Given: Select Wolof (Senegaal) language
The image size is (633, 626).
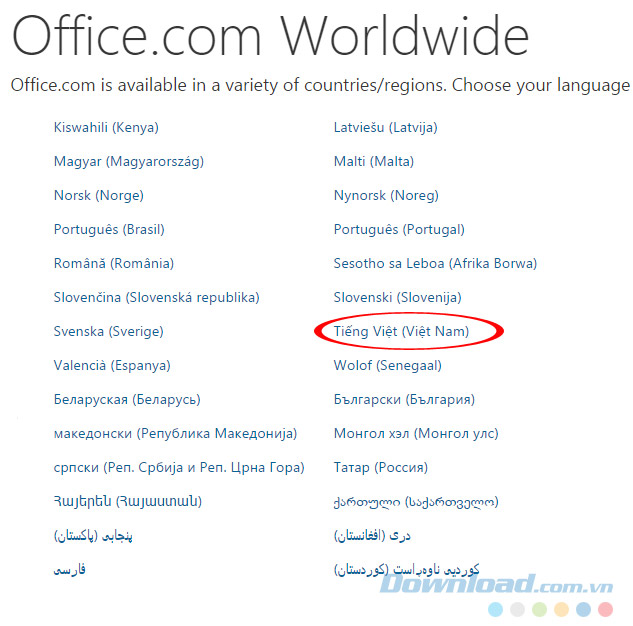Looking at the screenshot, I should tap(388, 365).
